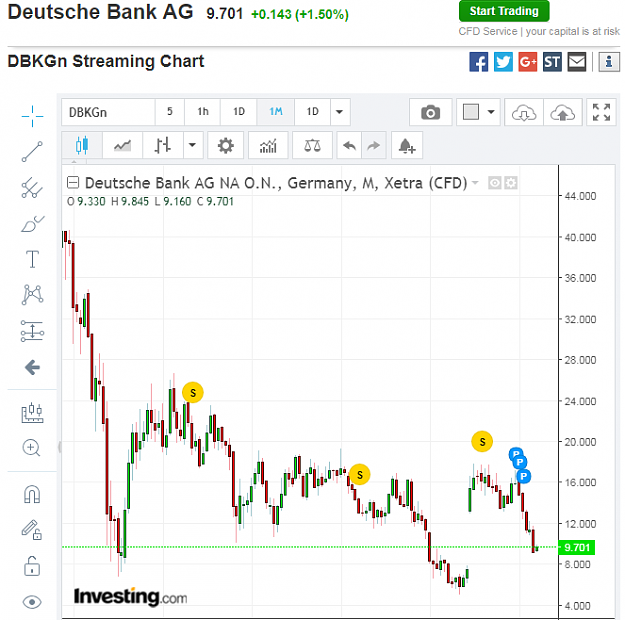
Task: Open the chart info icon
Action: (x=609, y=62)
